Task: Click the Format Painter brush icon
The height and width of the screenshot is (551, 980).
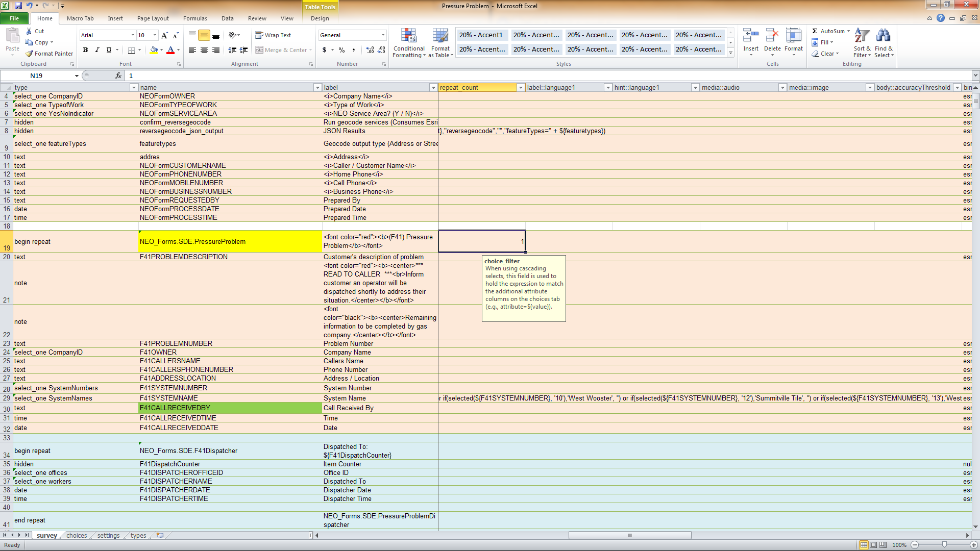Action: [x=30, y=54]
